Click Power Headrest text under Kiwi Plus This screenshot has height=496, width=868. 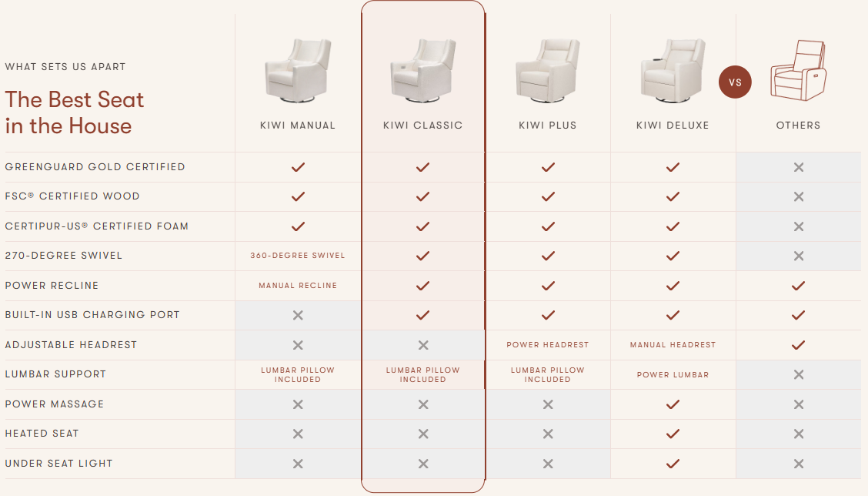[x=547, y=345]
